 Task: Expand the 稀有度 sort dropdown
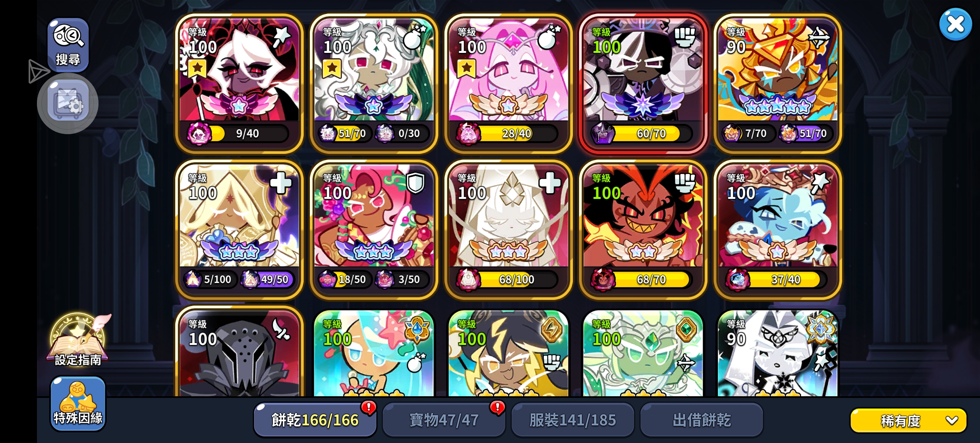click(908, 420)
